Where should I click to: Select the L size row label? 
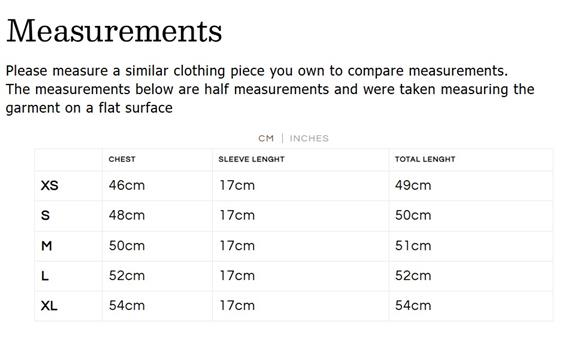[45, 276]
